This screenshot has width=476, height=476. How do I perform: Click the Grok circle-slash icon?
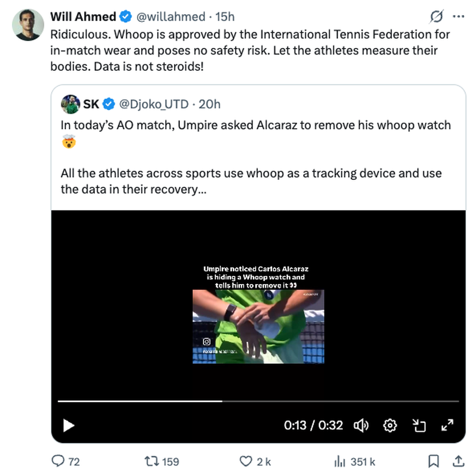click(436, 17)
